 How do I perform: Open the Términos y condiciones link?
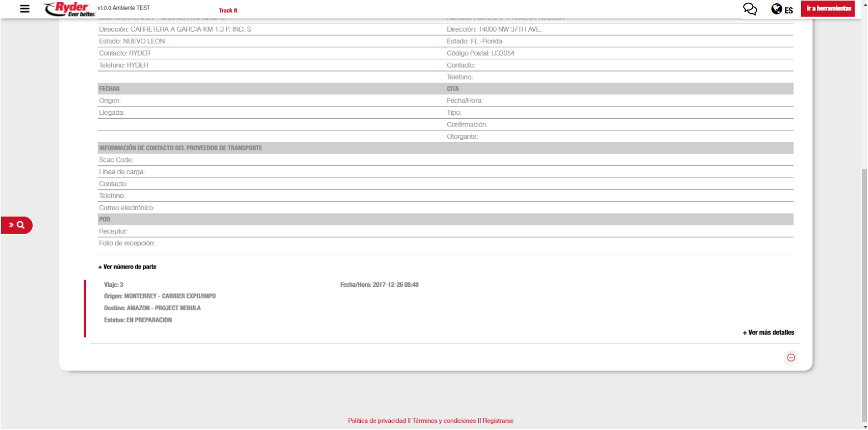444,421
